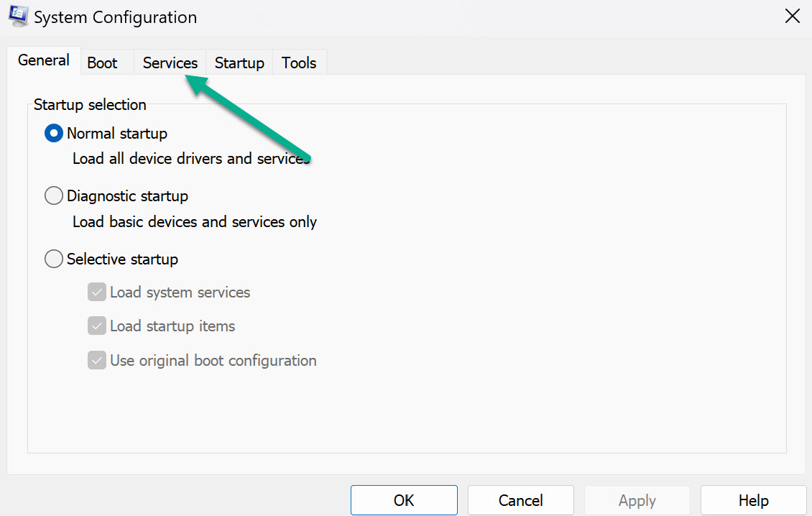Open Help for System Configuration
Viewport: 812px width, 516px height.
point(754,500)
